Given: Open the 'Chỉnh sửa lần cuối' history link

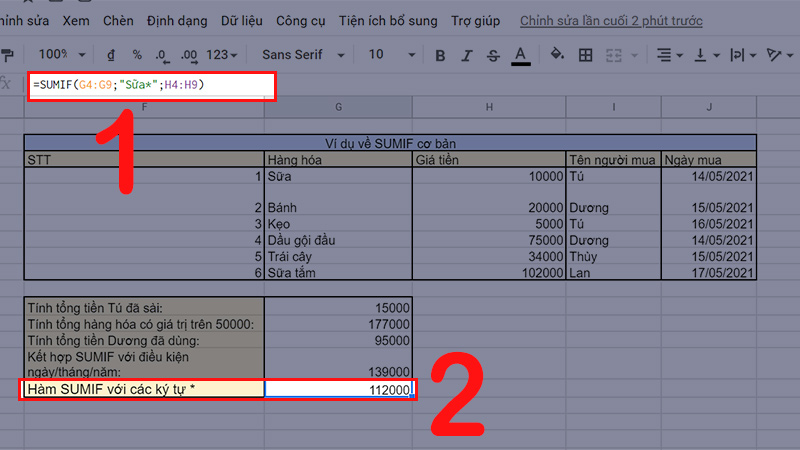Looking at the screenshot, I should pyautogui.click(x=611, y=21).
